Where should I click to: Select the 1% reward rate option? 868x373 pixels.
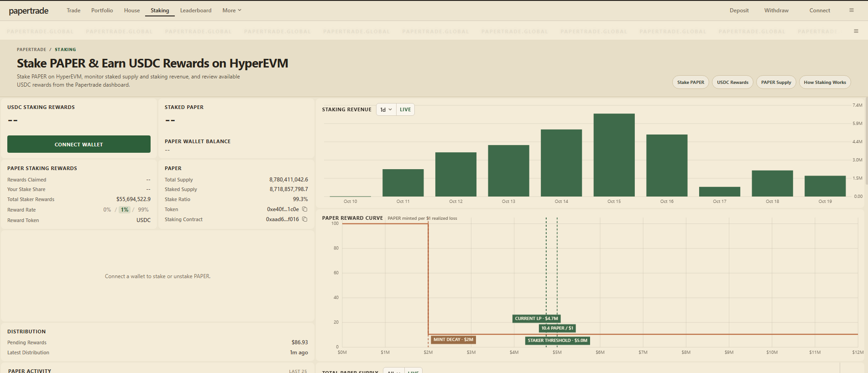pos(125,210)
